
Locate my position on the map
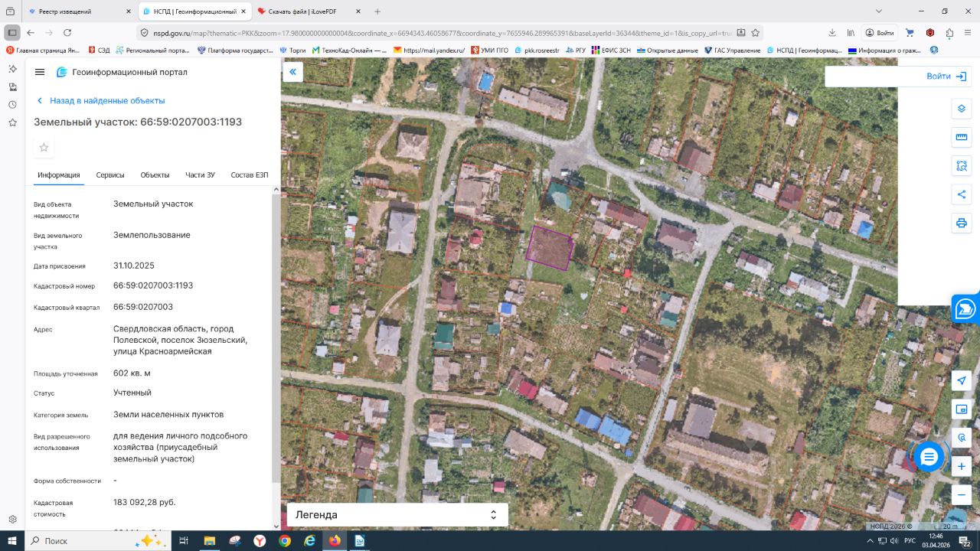[x=962, y=381]
